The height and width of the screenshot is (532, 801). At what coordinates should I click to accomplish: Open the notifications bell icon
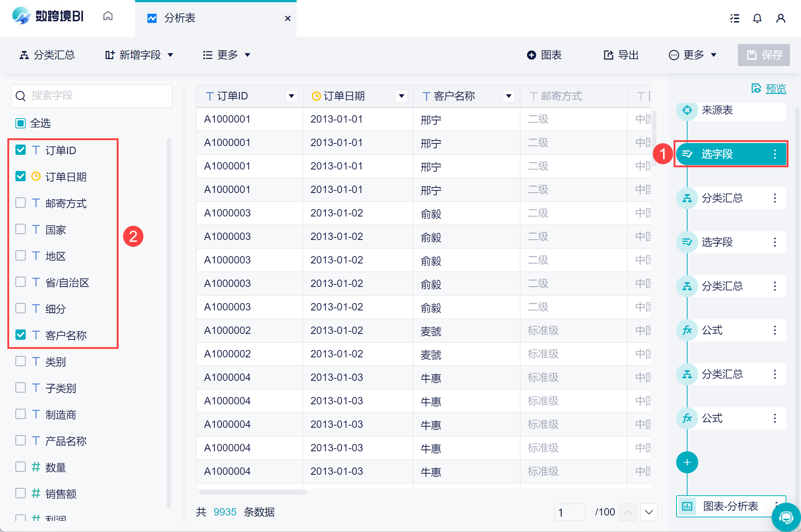(x=757, y=18)
